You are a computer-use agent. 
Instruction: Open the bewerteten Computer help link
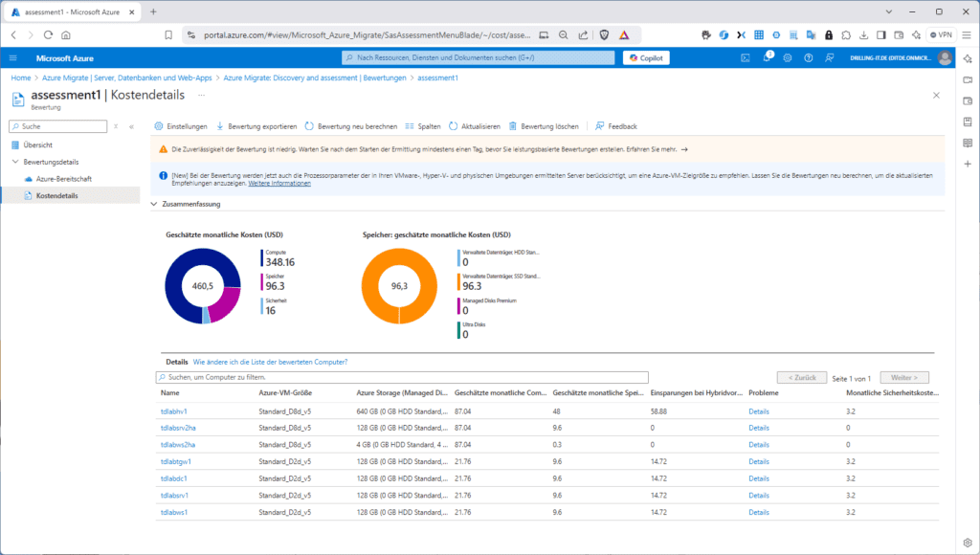pyautogui.click(x=270, y=362)
